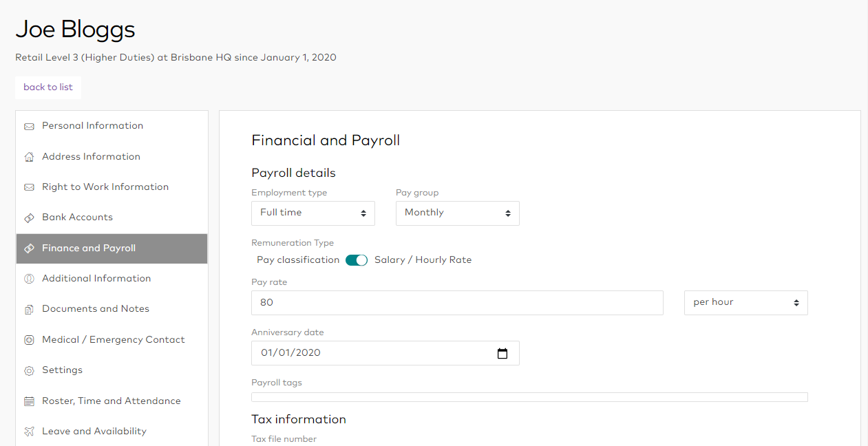
Task: Click the tag icon beside Bank Accounts
Action: (29, 217)
